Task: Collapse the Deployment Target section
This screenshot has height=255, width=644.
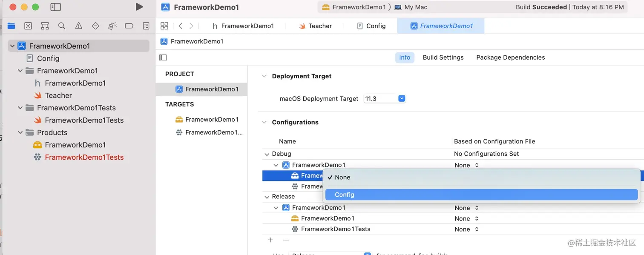Action: click(x=264, y=76)
